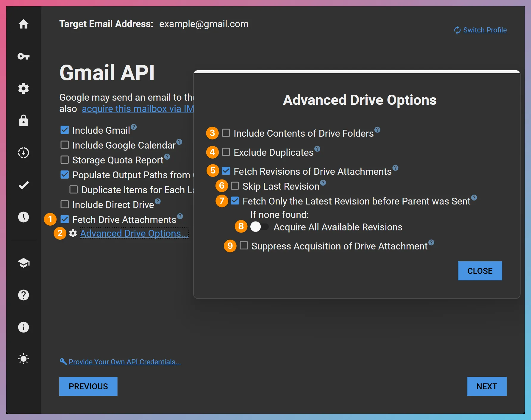This screenshot has height=420, width=531.
Task: Click the Home icon in sidebar
Action: (24, 24)
